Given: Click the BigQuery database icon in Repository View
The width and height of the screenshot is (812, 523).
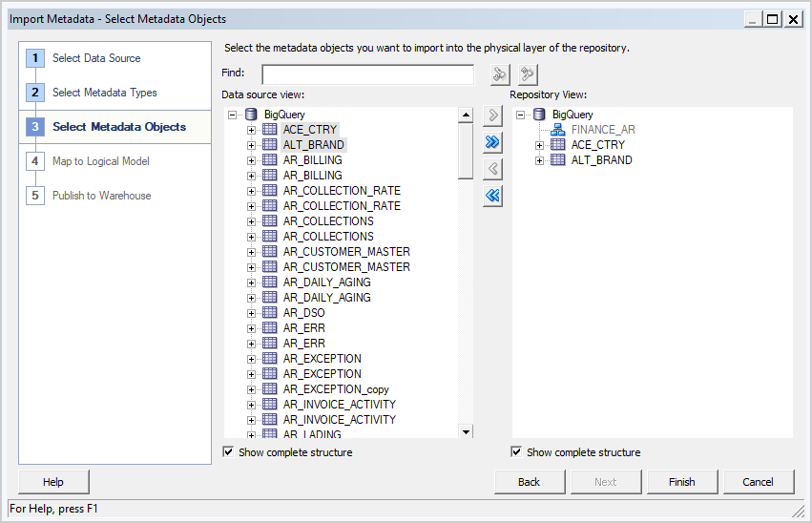Looking at the screenshot, I should [x=541, y=115].
